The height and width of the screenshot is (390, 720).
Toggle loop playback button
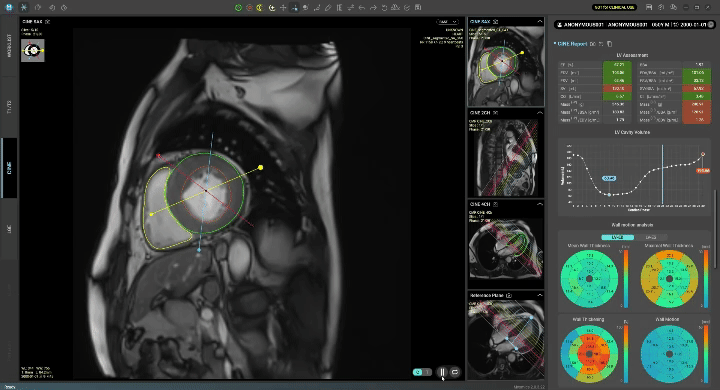455,372
